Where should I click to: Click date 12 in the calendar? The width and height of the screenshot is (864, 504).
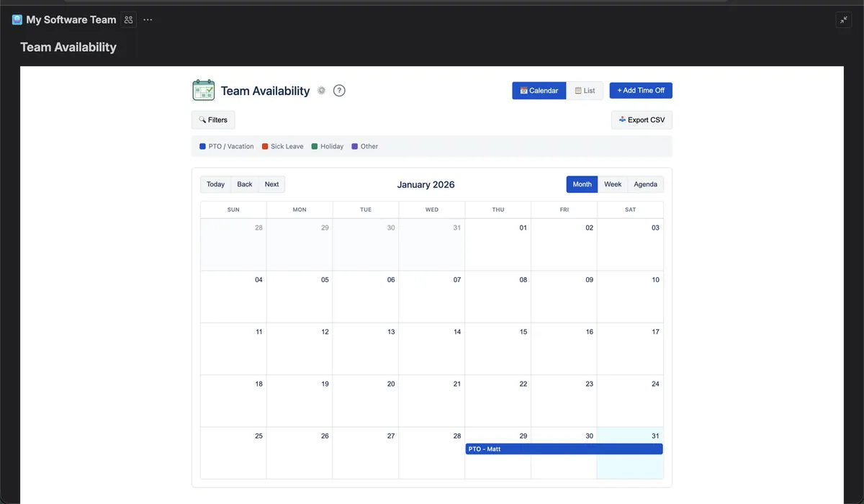point(325,332)
